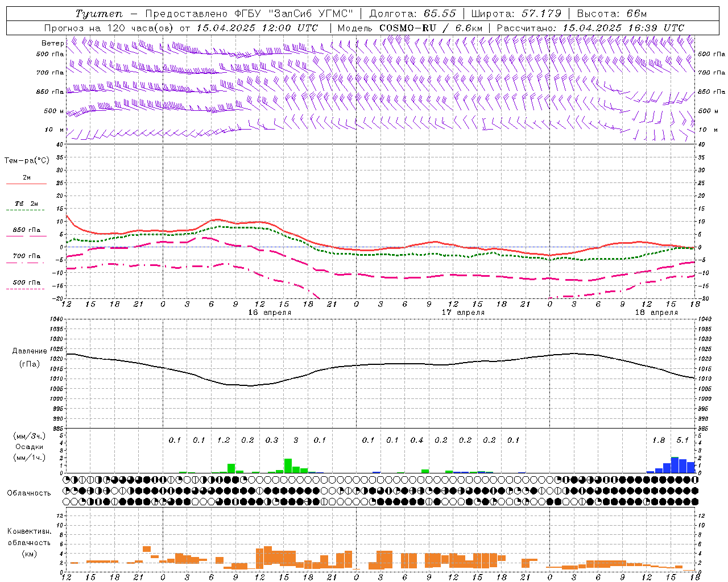Click the 17 апреля date label
This screenshot has height=582, width=728.
(x=463, y=313)
